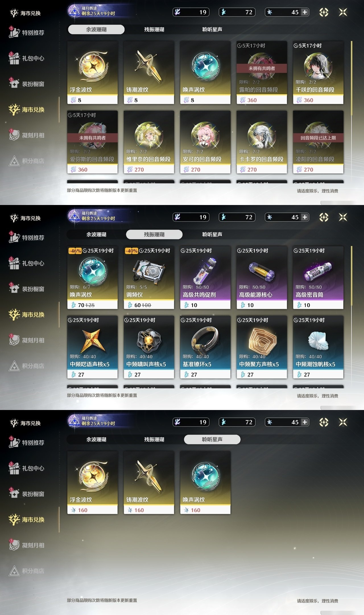
Task: Select the 中频呓语声核x5 star item
Action: tap(92, 347)
